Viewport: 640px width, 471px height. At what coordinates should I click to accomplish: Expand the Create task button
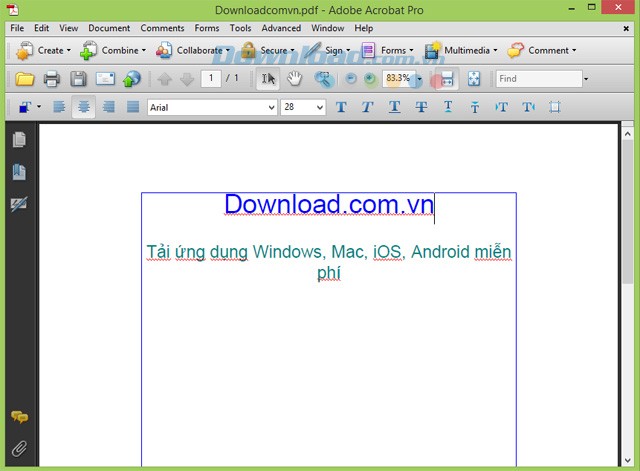tap(43, 51)
